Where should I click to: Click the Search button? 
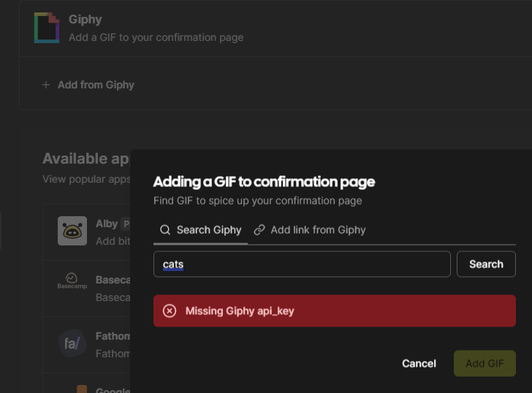tap(486, 264)
